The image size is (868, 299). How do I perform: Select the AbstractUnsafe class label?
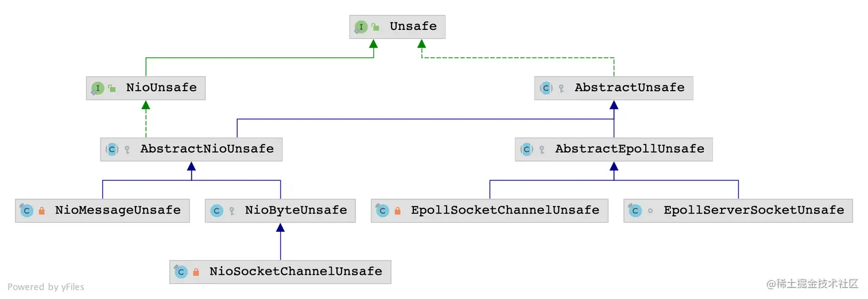tap(629, 88)
